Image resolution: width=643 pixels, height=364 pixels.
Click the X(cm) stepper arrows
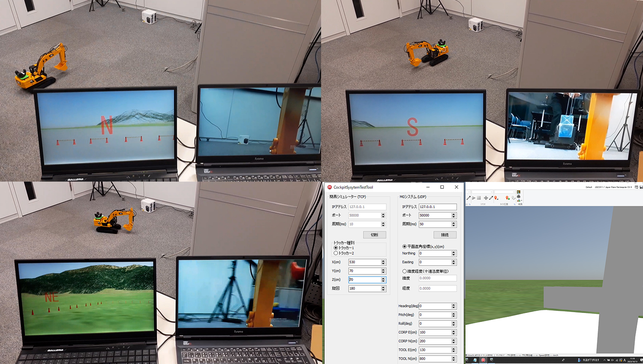point(383,262)
